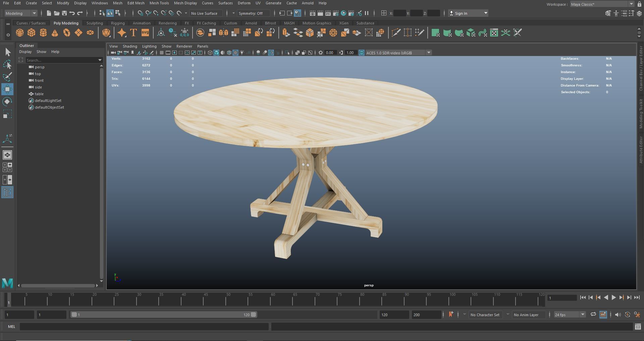
Task: Switch to the Sculpting shelf tab
Action: [95, 23]
